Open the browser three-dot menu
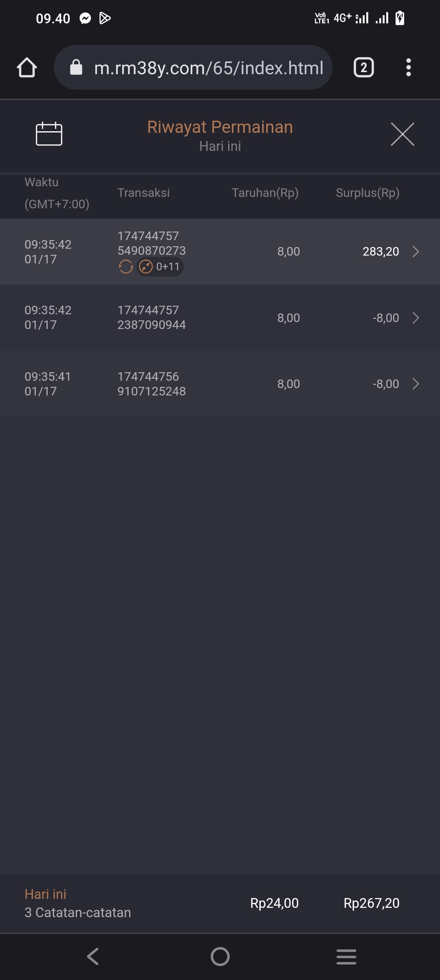Viewport: 440px width, 980px height. (x=408, y=67)
